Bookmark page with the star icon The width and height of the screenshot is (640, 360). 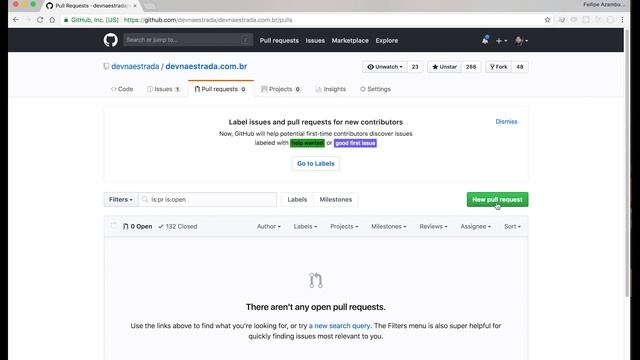point(547,20)
